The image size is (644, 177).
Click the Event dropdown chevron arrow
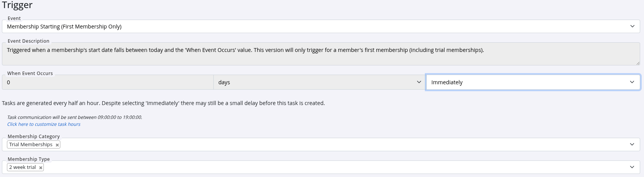coord(632,27)
